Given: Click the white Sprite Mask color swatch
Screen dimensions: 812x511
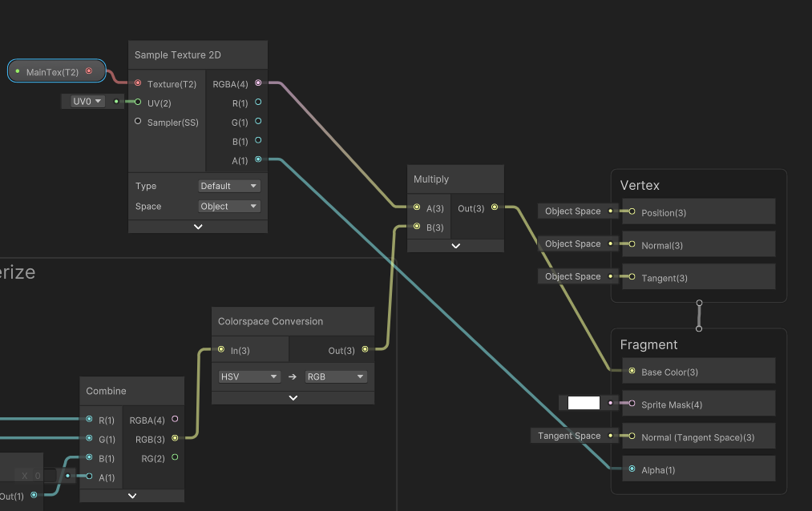Looking at the screenshot, I should click(584, 403).
